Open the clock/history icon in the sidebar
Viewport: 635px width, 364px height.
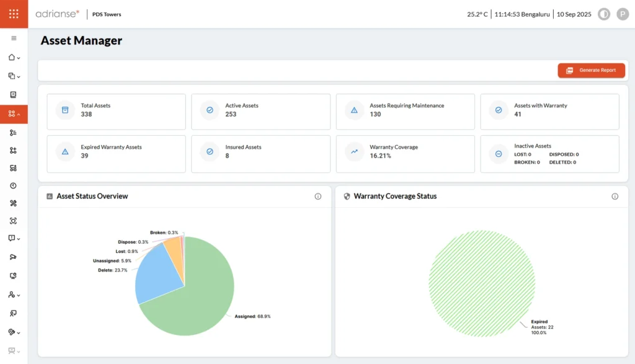pyautogui.click(x=14, y=185)
